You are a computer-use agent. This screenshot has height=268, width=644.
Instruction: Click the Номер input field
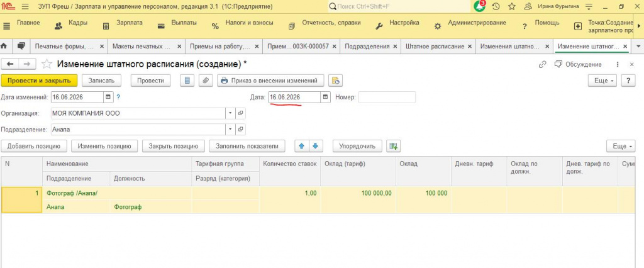[x=387, y=97]
